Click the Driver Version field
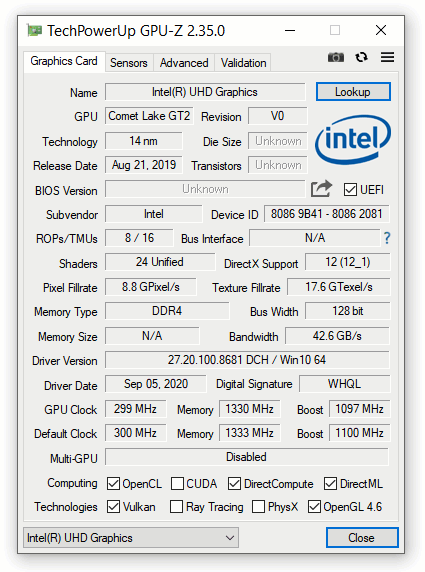The width and height of the screenshot is (425, 572). [247, 360]
